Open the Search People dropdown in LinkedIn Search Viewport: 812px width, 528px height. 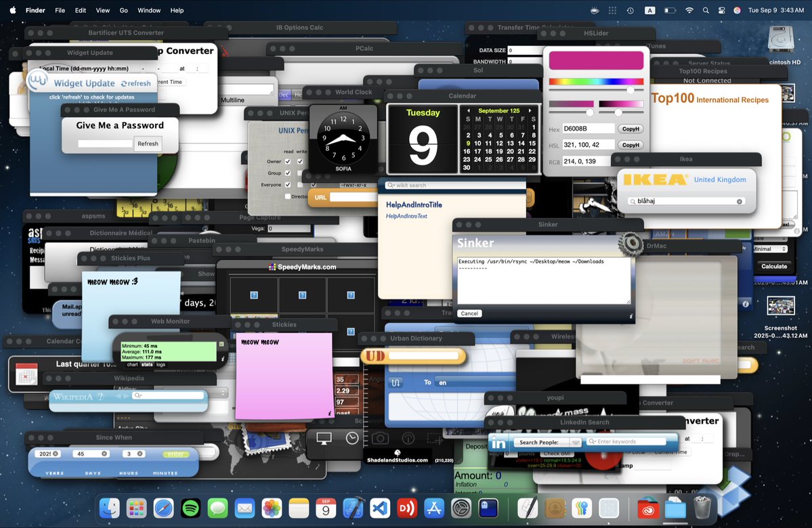tap(576, 443)
